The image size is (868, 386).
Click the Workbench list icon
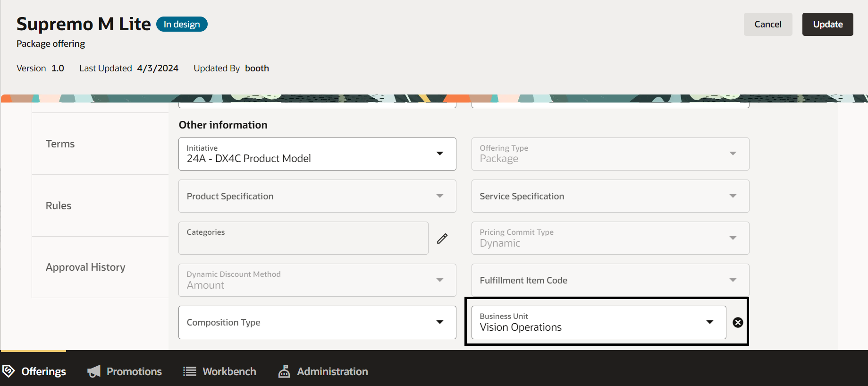(x=190, y=371)
